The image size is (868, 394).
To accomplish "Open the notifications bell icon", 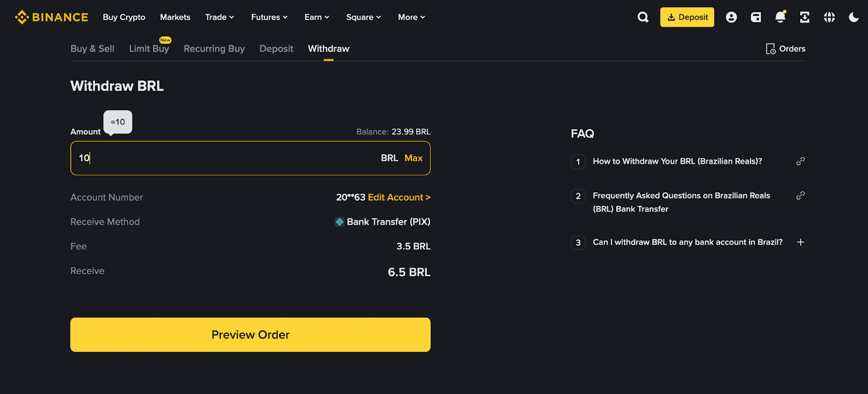I will [780, 17].
